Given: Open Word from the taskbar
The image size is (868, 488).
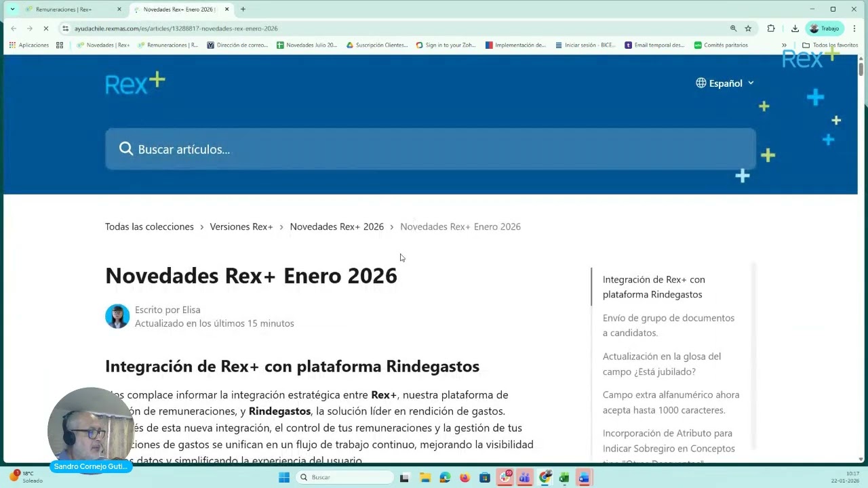Looking at the screenshot, I should click(584, 477).
